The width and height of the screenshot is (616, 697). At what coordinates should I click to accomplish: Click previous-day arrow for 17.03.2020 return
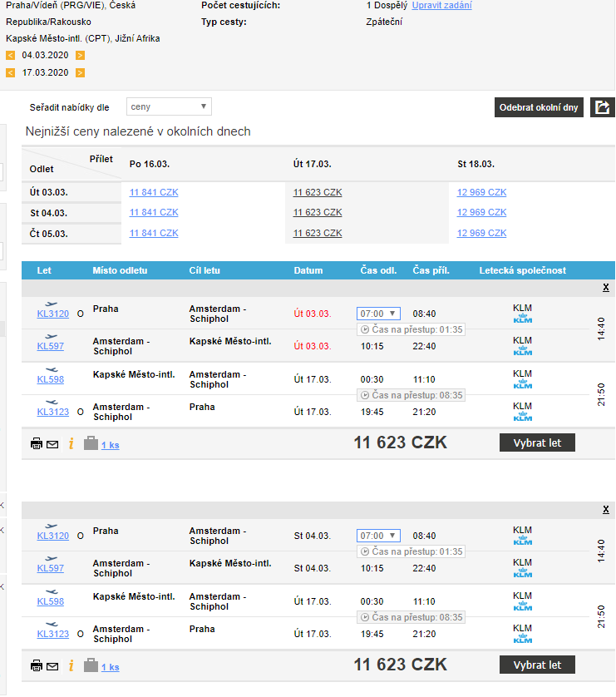(x=10, y=73)
